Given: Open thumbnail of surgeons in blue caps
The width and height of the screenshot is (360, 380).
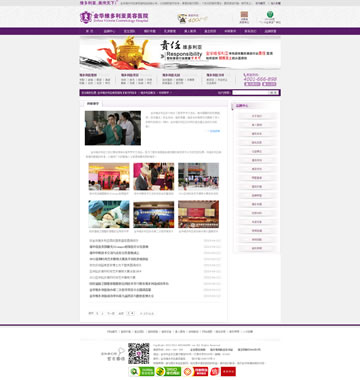Looking at the screenshot, I should (109, 214).
